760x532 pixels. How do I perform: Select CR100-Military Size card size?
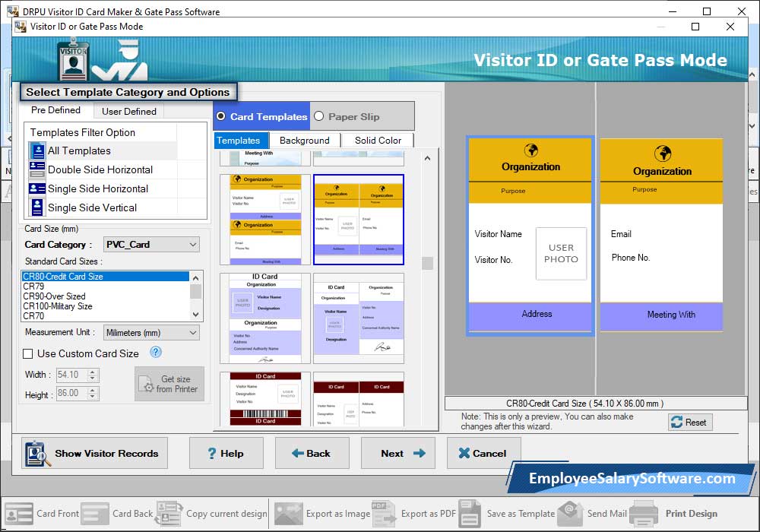(106, 306)
